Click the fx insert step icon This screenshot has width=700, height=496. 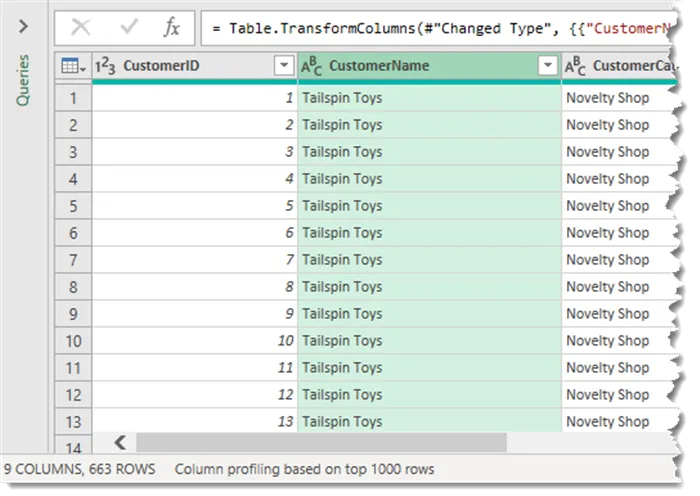pos(172,28)
